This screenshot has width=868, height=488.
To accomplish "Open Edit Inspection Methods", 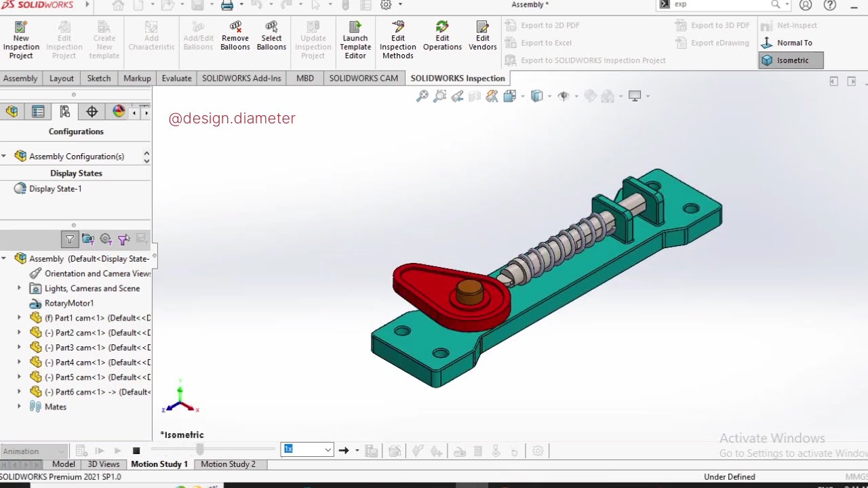I will (398, 40).
